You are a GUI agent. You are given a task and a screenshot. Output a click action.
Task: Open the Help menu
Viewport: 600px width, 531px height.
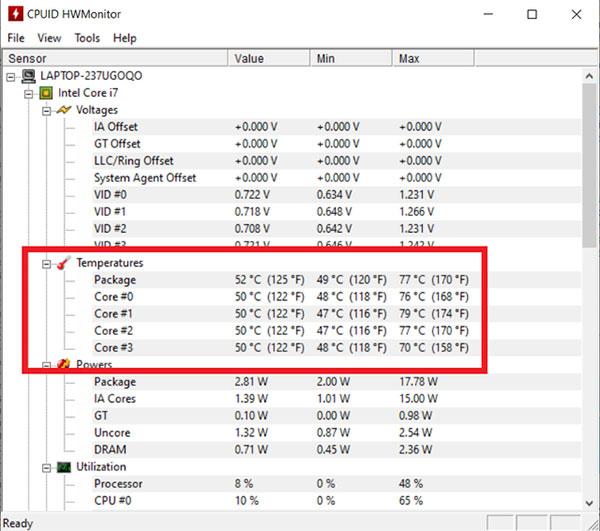point(125,38)
